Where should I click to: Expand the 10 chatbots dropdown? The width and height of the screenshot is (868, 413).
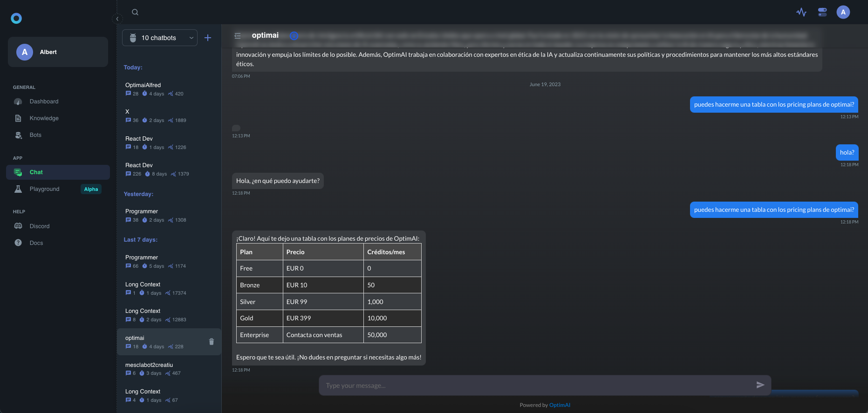point(160,38)
